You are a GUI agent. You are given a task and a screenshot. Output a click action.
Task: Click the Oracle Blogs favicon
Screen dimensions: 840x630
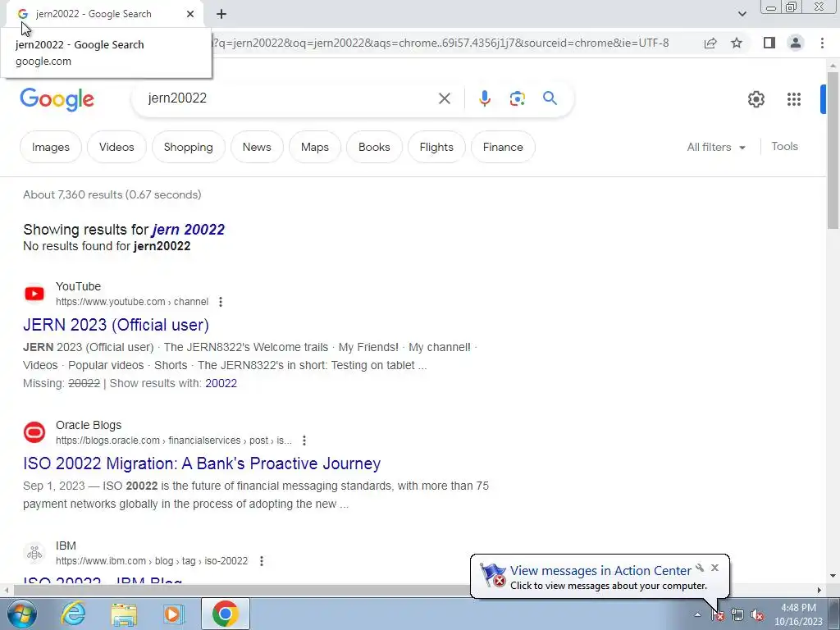(x=34, y=432)
